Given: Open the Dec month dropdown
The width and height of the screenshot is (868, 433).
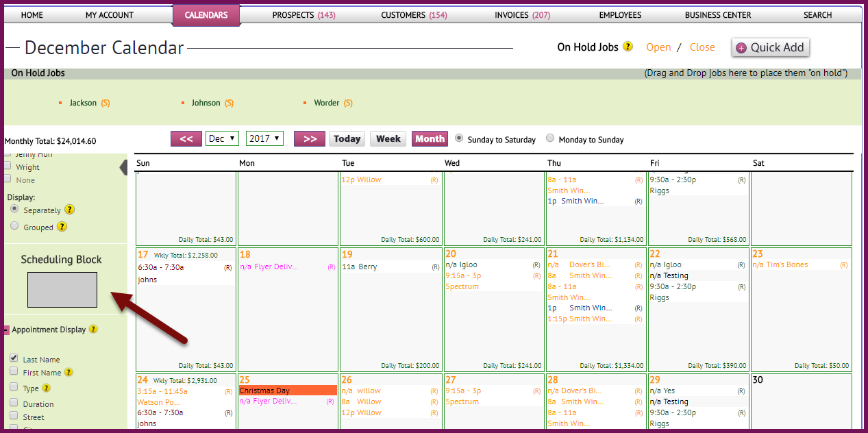Looking at the screenshot, I should coord(222,138).
